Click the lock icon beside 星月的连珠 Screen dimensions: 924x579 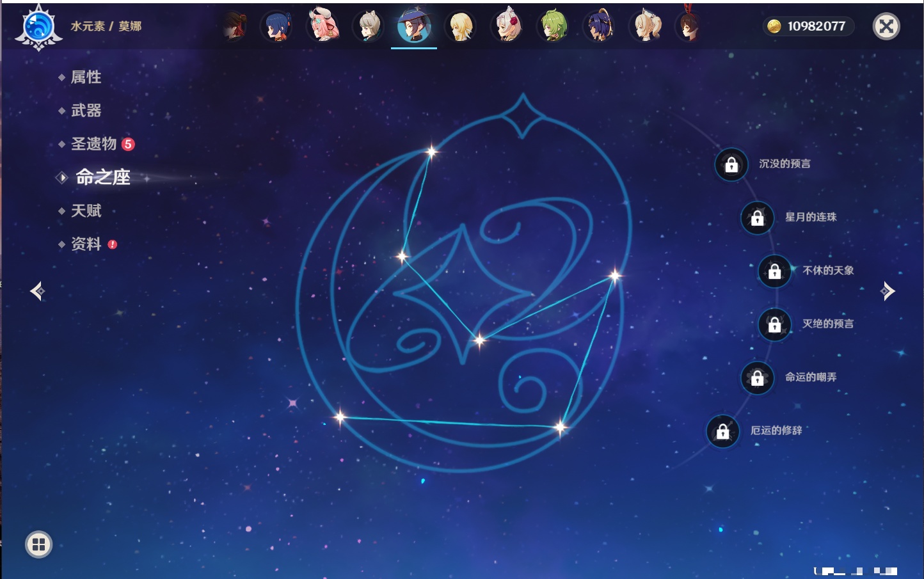[x=757, y=218]
